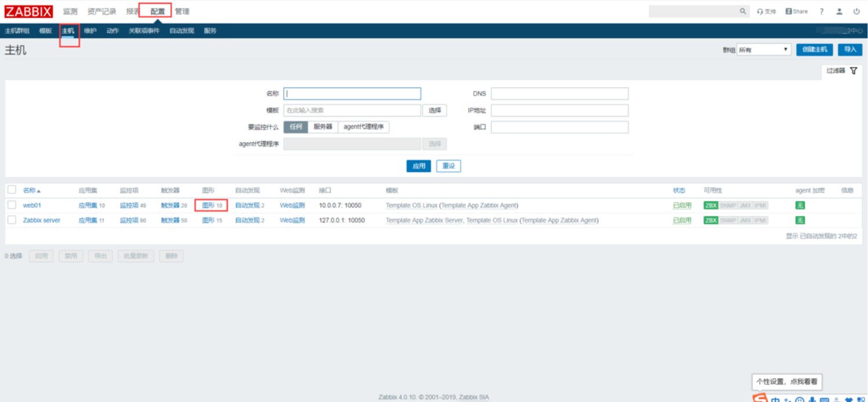Go to 主机 submenu
The image size is (868, 402).
[68, 31]
